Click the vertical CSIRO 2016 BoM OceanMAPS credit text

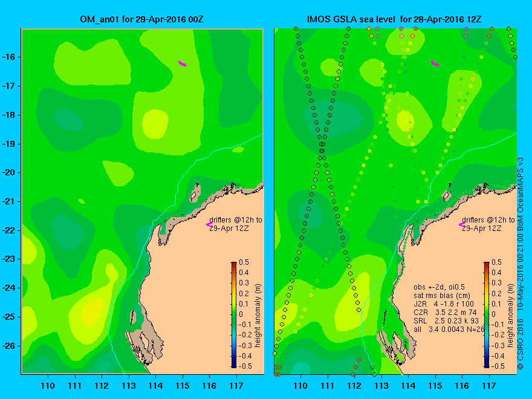click(x=521, y=264)
